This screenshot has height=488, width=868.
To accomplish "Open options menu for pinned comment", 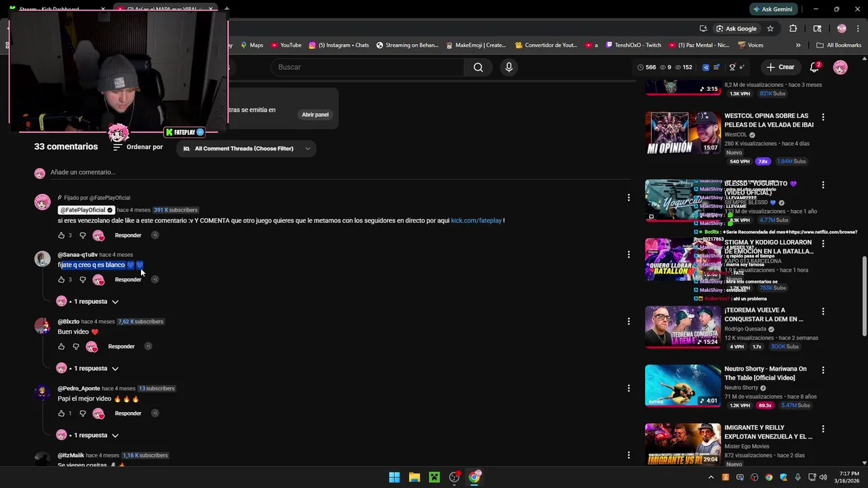I will (x=629, y=197).
